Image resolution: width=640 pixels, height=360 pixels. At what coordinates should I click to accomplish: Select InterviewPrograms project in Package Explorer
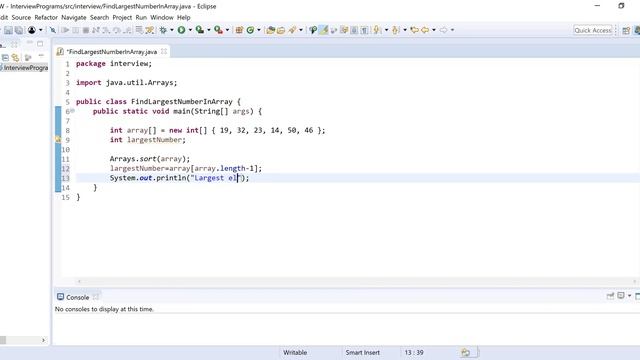pos(25,68)
